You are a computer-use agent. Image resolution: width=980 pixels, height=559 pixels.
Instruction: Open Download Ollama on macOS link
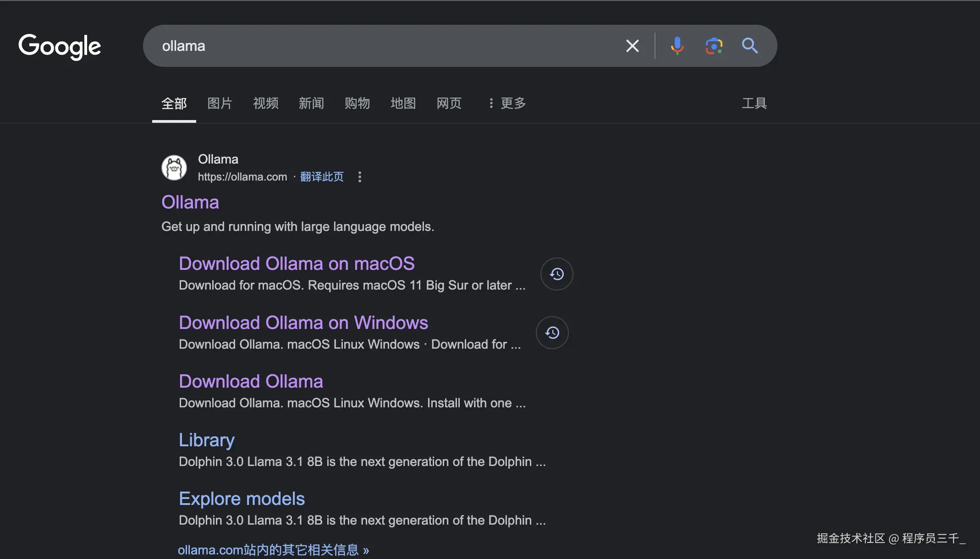(297, 264)
